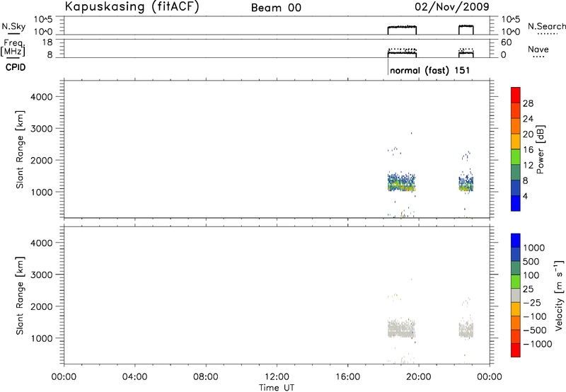566x392 pixels.
Task: Click the '3000' tick in the power panel
Action: click(41, 129)
